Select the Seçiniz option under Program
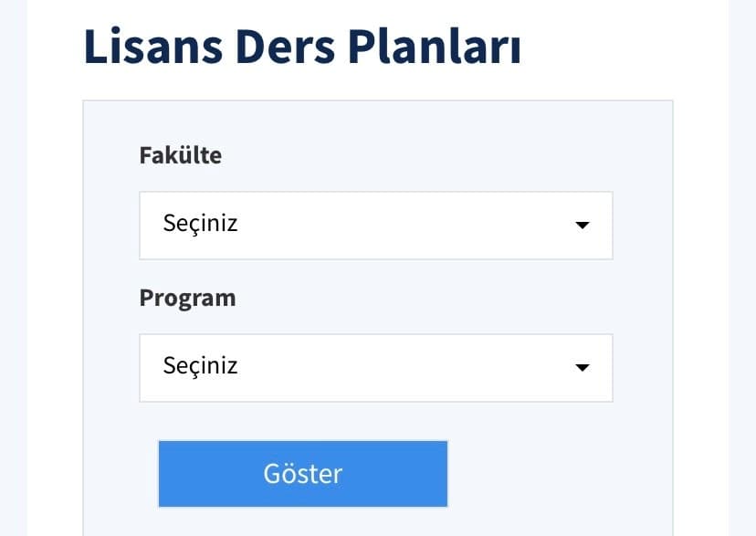The height and width of the screenshot is (536, 756). 203,367
